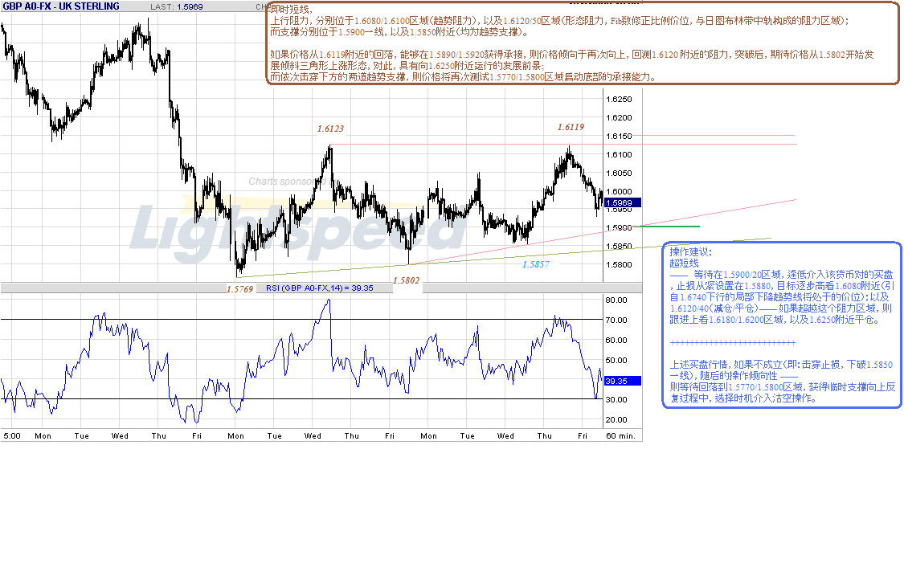Screen dimensions: 904x588
Task: Select the 1.6200 price axis label
Action: pos(619,117)
